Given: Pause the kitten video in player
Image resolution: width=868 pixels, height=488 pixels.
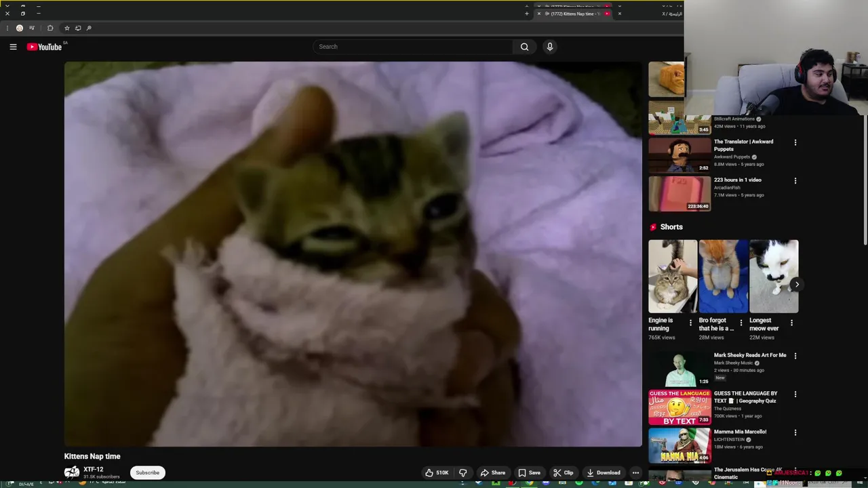Looking at the screenshot, I should (353, 254).
